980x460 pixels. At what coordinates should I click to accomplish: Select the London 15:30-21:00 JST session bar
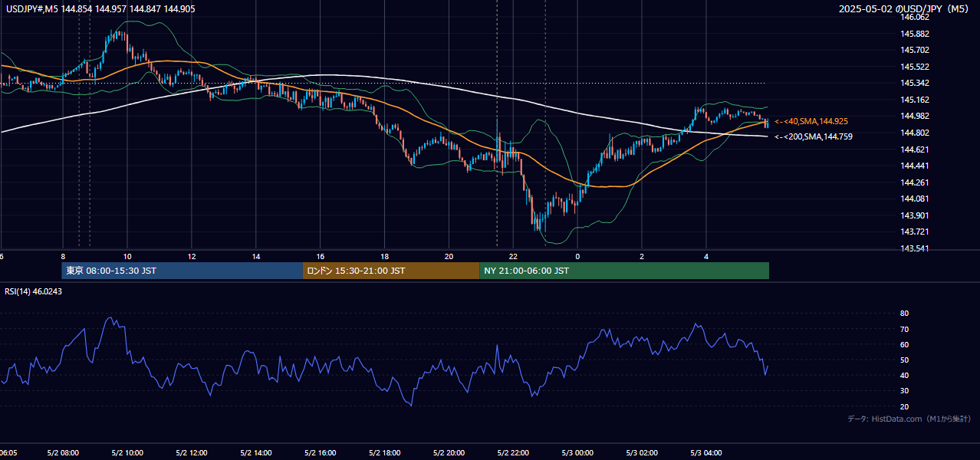tap(391, 271)
